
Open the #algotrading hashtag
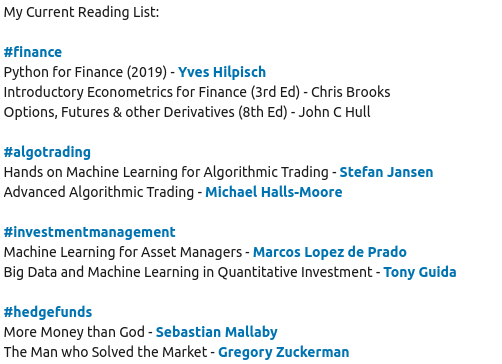(47, 152)
